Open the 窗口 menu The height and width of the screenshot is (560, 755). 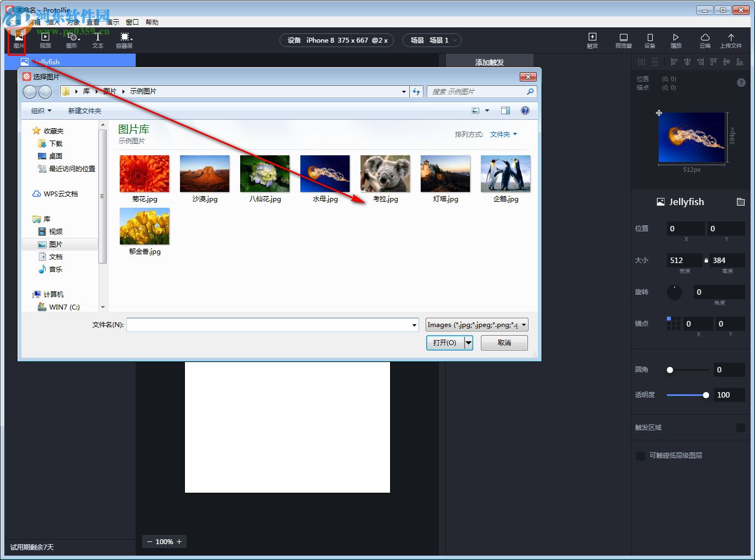pos(132,22)
